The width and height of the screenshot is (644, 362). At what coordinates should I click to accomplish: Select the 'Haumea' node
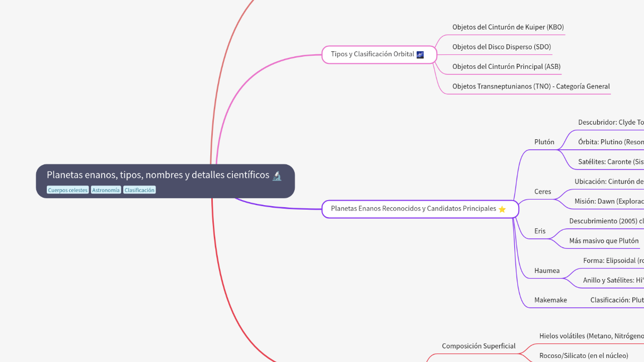[546, 270]
